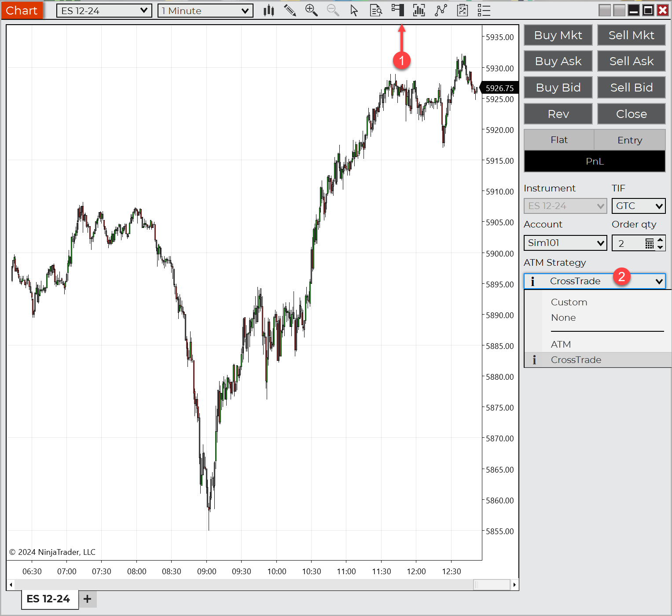This screenshot has width=672, height=616.
Task: Click the horizontal scrollbar right arrow
Action: click(x=514, y=585)
